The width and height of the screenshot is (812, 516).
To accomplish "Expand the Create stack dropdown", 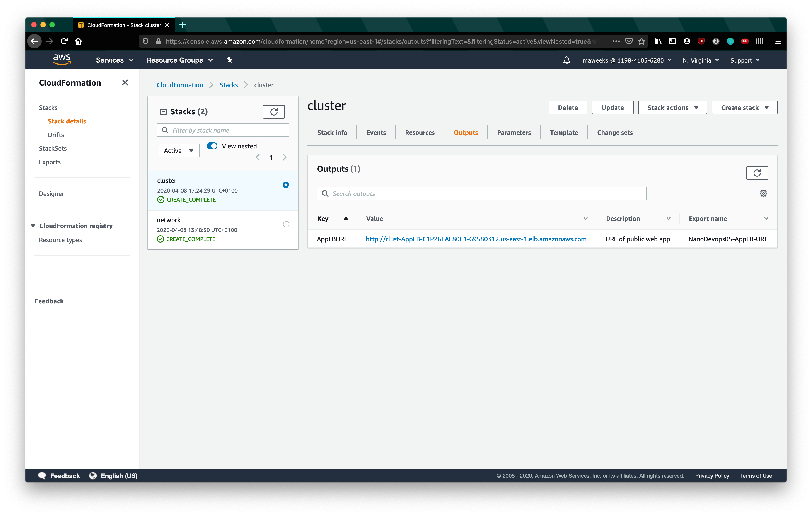I will pos(766,108).
